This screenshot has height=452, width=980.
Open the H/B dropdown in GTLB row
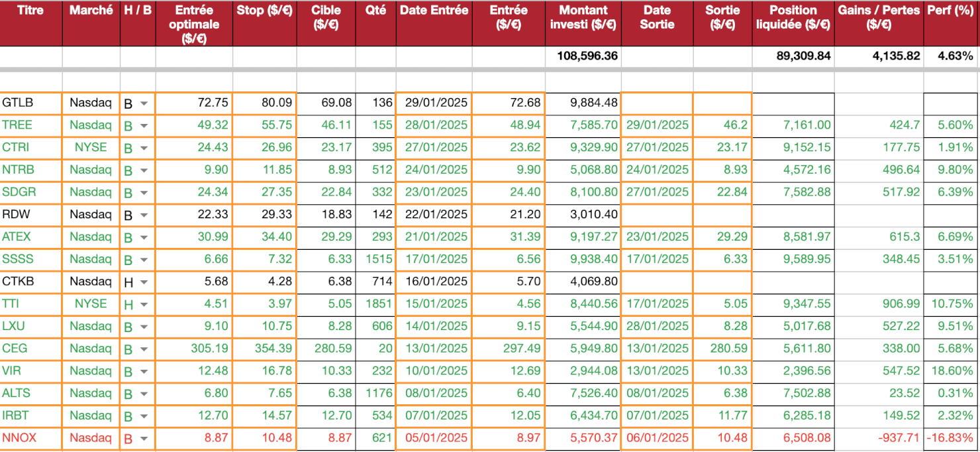(144, 104)
